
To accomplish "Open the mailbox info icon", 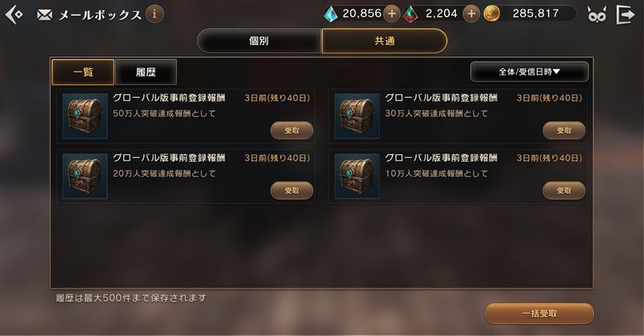I will 155,14.
